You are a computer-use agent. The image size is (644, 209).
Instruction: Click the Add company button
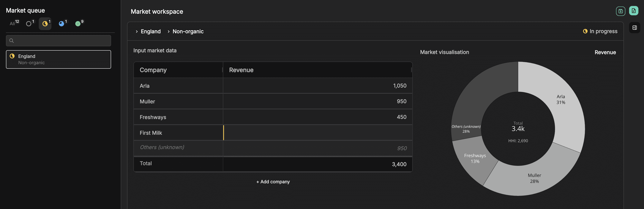coord(273,182)
